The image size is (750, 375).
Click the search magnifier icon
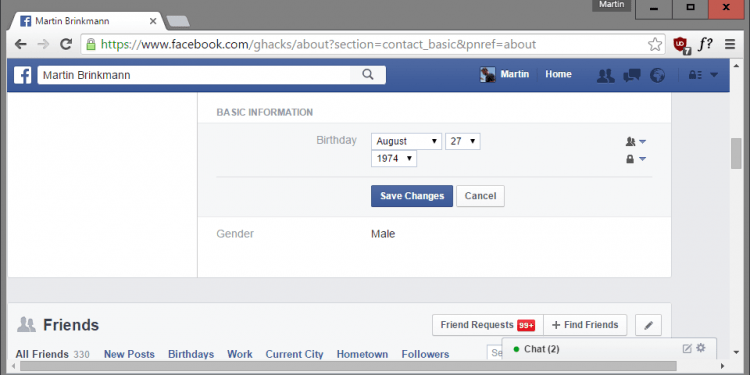click(367, 75)
